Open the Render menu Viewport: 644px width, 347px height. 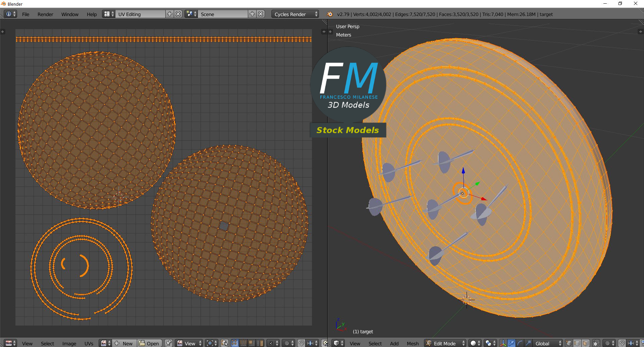pyautogui.click(x=45, y=14)
